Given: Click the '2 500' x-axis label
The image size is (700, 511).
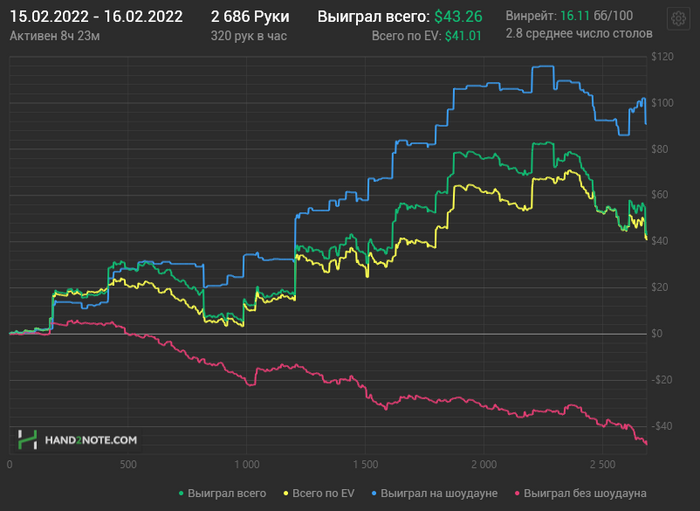Looking at the screenshot, I should [x=603, y=465].
